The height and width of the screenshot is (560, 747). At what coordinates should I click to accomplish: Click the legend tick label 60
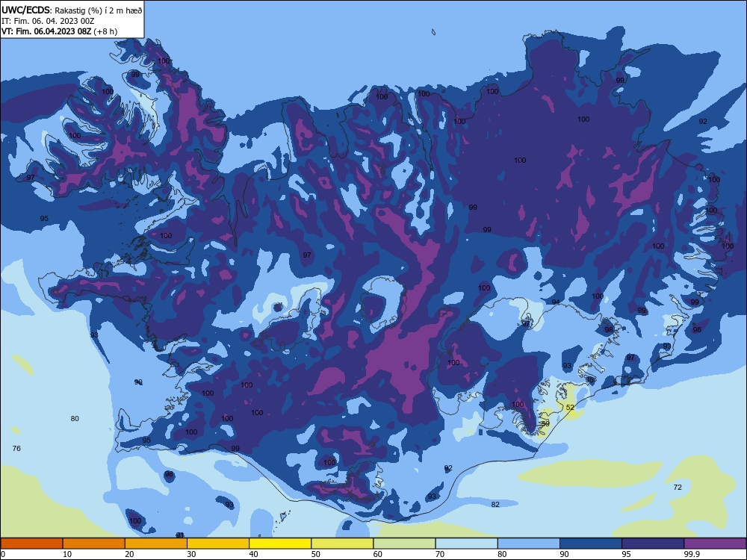pos(378,554)
